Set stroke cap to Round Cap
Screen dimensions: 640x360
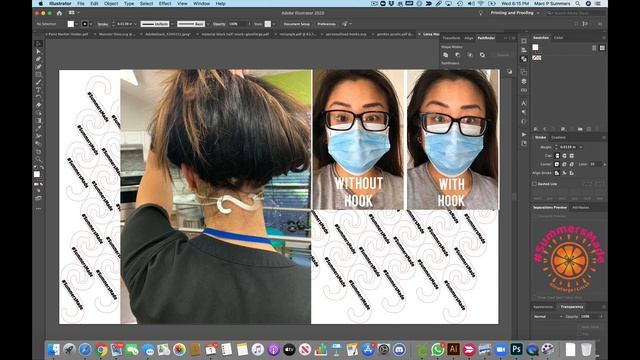564,156
